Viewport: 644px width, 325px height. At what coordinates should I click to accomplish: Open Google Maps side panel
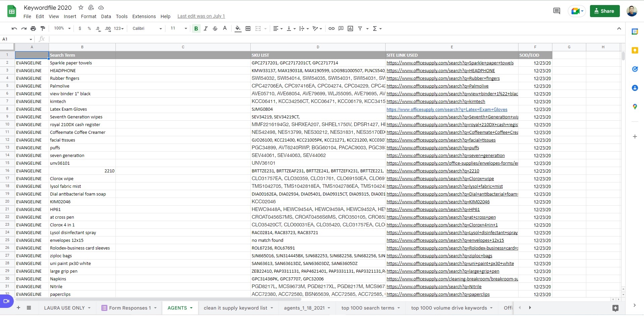click(635, 107)
